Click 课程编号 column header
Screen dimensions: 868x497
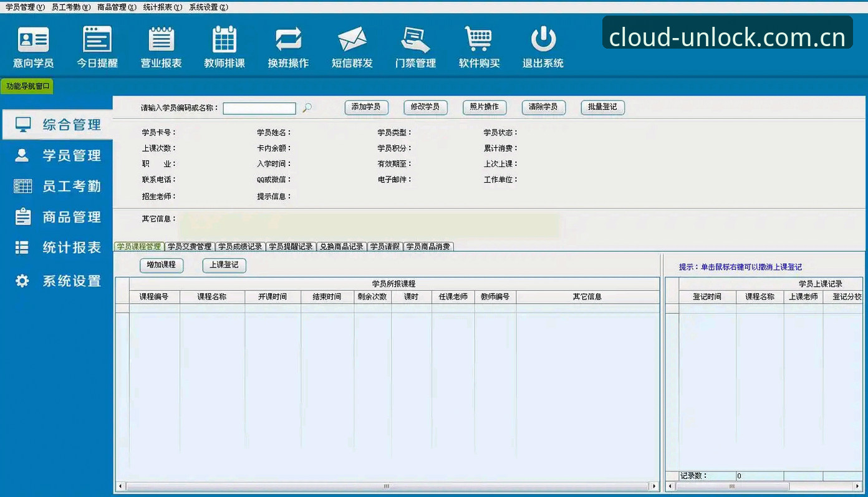point(154,297)
